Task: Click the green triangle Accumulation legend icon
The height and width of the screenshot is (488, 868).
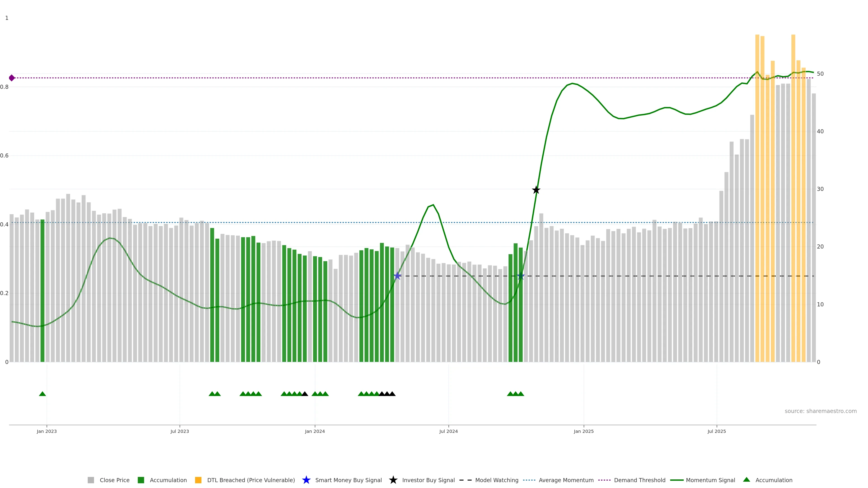Action: click(x=746, y=480)
